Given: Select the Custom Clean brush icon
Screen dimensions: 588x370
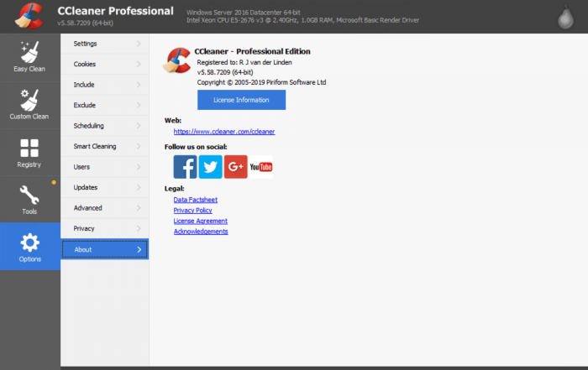Looking at the screenshot, I should [x=29, y=98].
